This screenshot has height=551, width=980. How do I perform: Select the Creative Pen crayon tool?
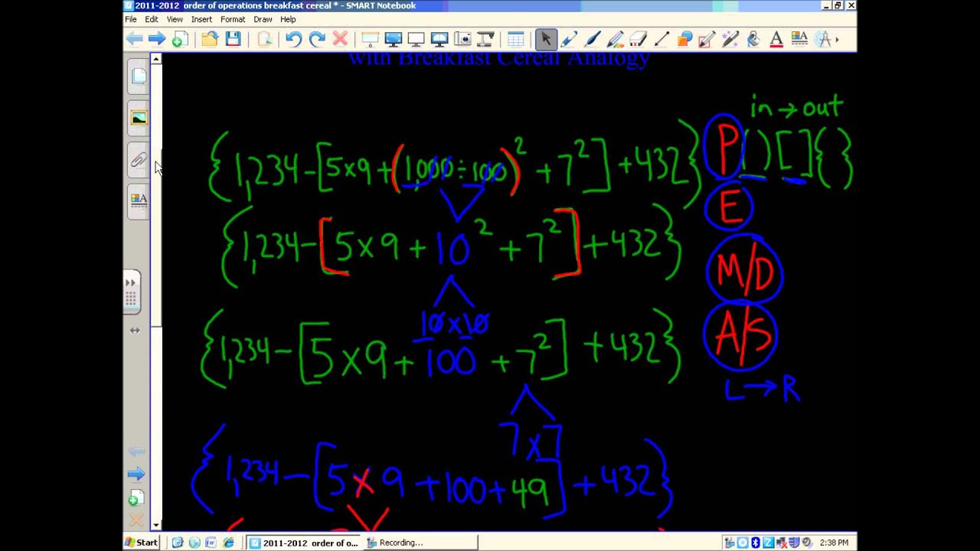click(x=615, y=39)
